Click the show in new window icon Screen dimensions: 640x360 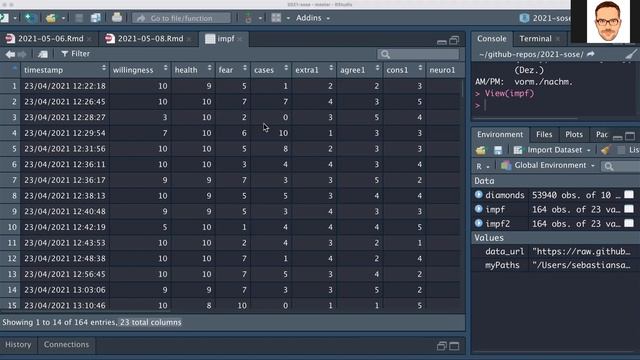pos(42,54)
